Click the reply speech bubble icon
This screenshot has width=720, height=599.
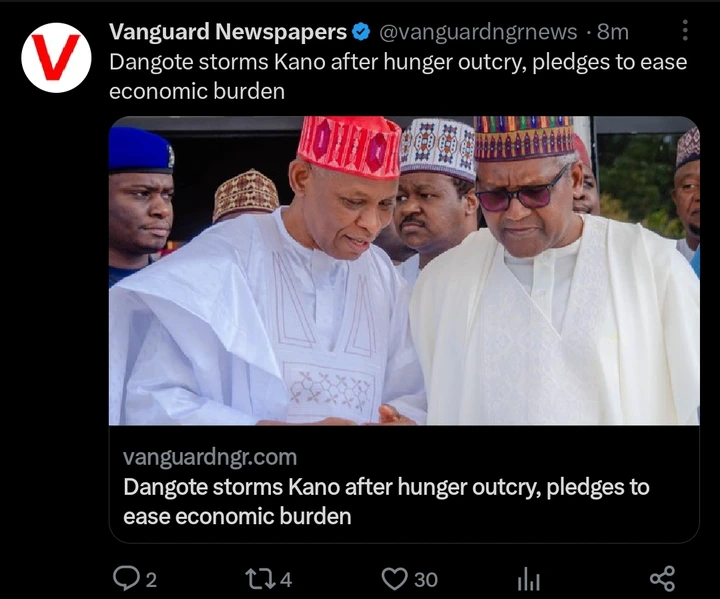pyautogui.click(x=126, y=578)
